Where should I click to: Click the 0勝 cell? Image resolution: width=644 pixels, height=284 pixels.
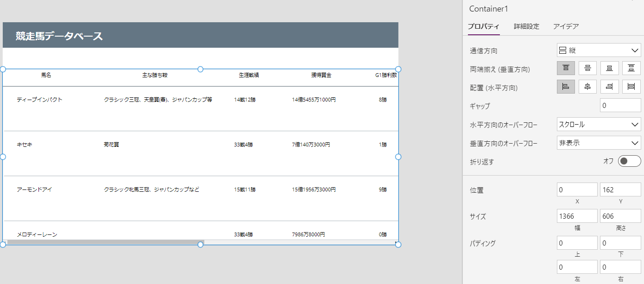(383, 234)
